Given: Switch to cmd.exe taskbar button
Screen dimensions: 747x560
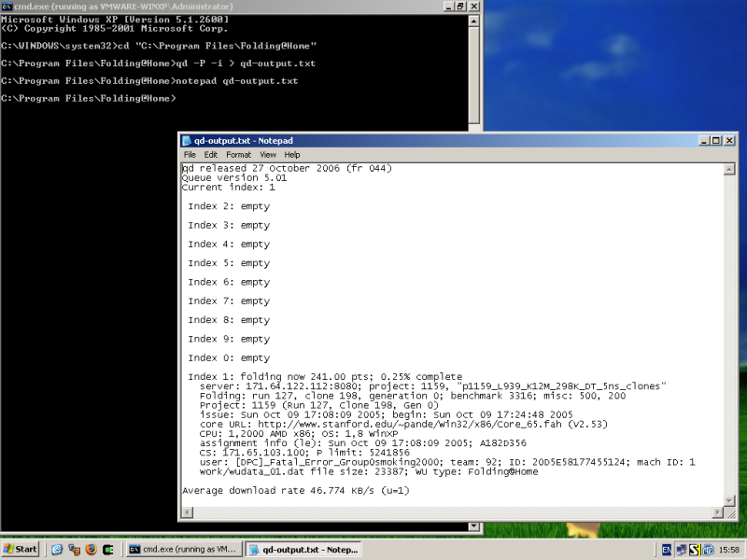Looking at the screenshot, I should point(184,550).
